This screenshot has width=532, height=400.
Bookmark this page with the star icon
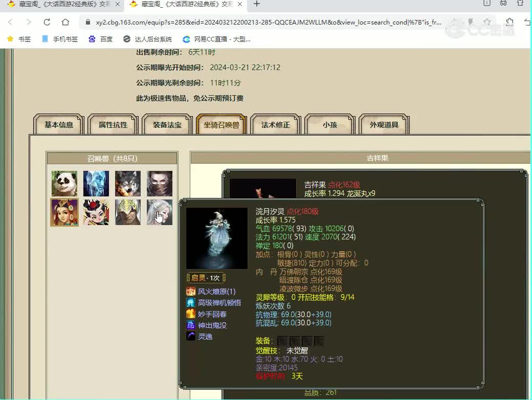(487, 22)
